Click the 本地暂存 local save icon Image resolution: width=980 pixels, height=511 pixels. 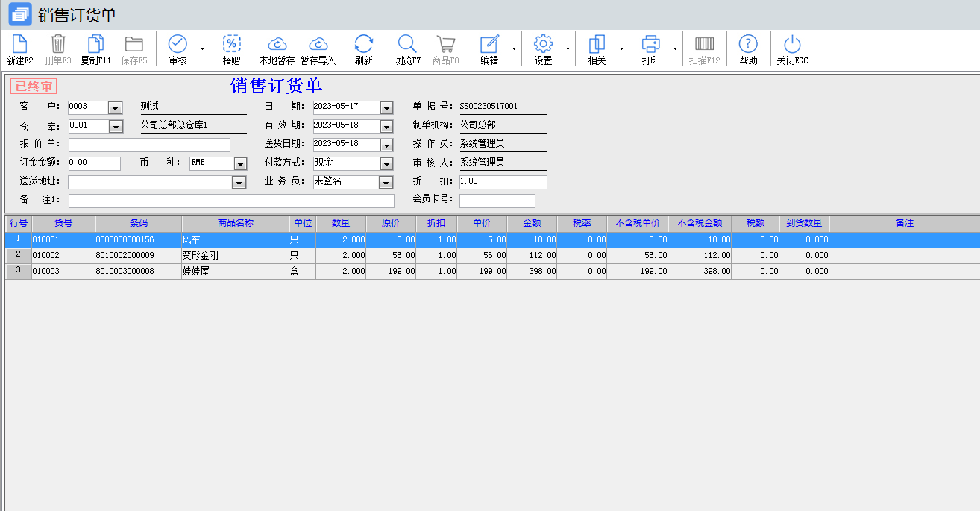point(277,45)
